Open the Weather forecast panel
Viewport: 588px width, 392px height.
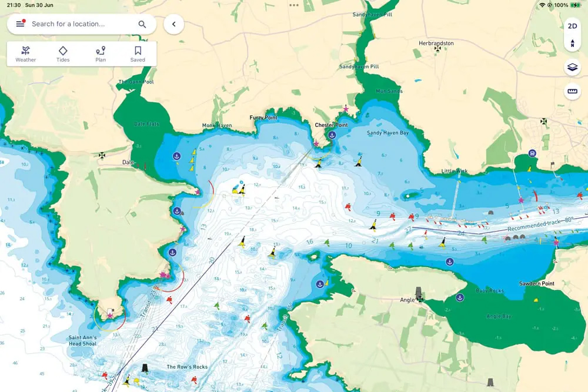tap(25, 53)
